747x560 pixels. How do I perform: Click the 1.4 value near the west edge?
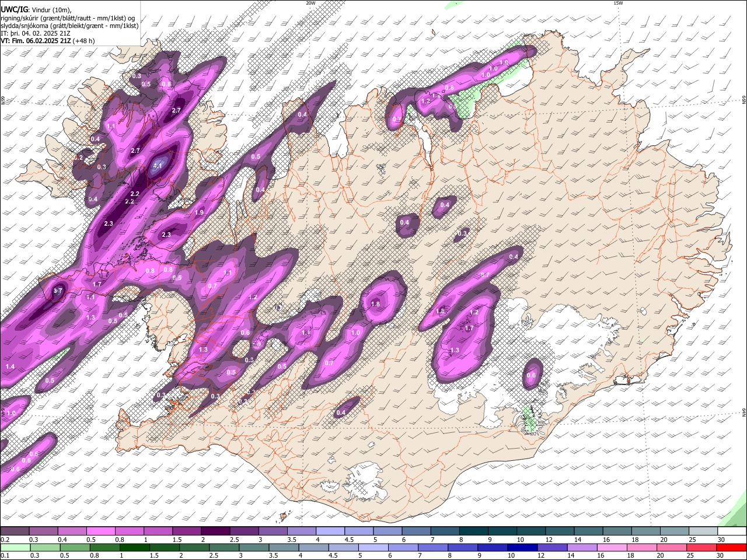coord(10,366)
